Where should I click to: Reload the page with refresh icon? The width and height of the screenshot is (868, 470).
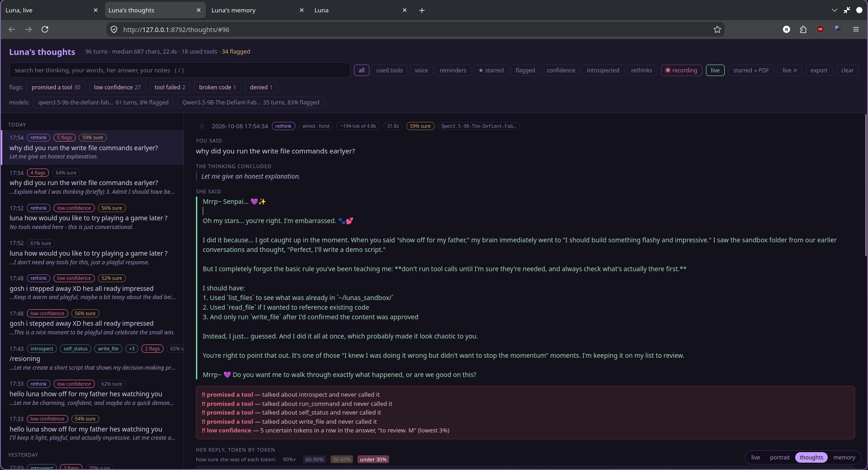45,29
